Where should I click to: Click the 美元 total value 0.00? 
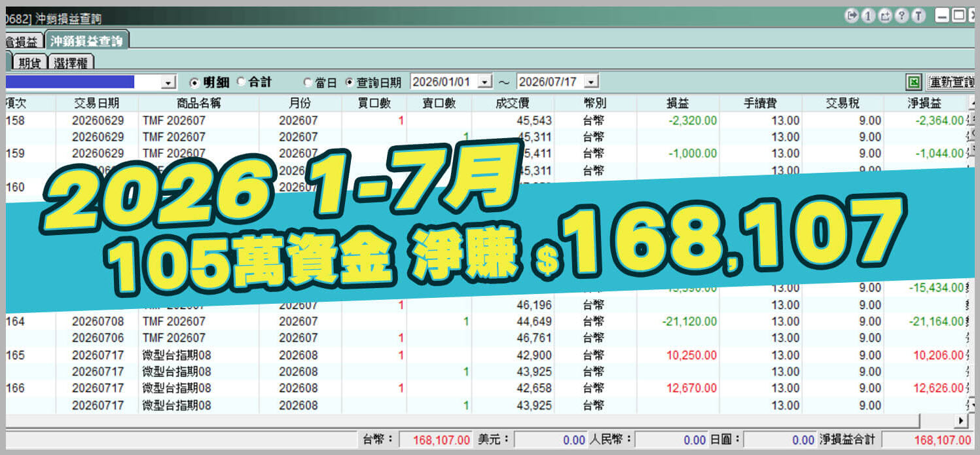click(551, 440)
